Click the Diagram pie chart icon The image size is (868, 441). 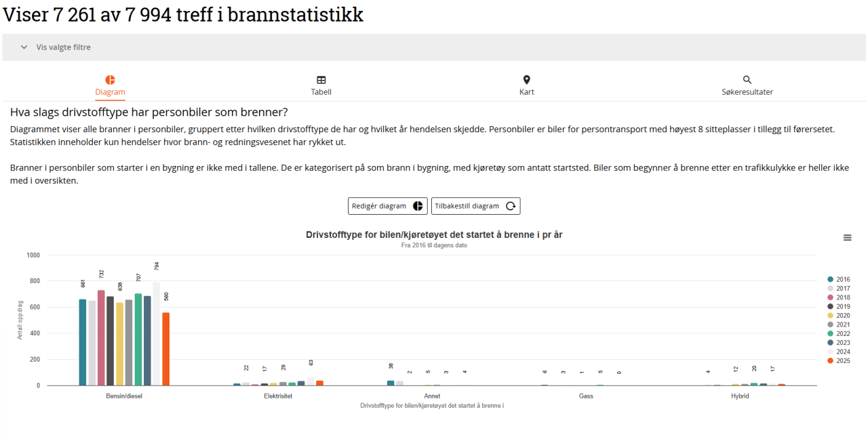point(110,80)
